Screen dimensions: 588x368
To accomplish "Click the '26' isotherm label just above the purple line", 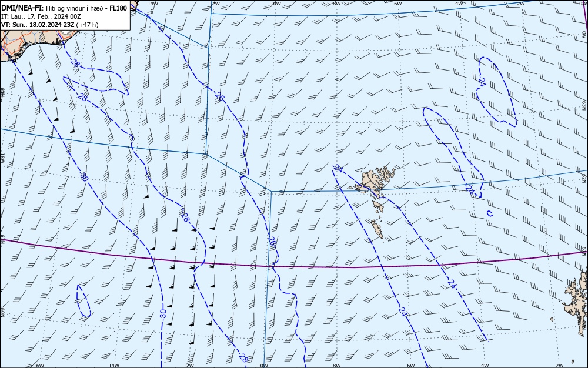I will point(272,242).
